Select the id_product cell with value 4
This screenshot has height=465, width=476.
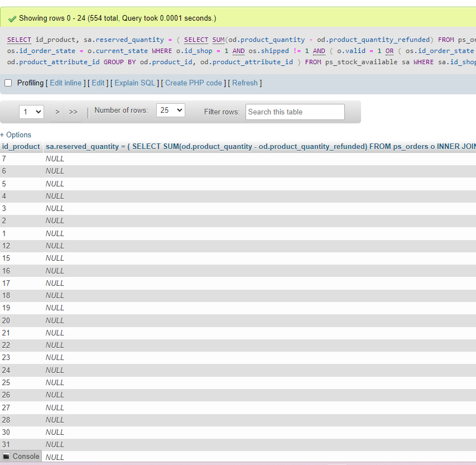[21, 196]
